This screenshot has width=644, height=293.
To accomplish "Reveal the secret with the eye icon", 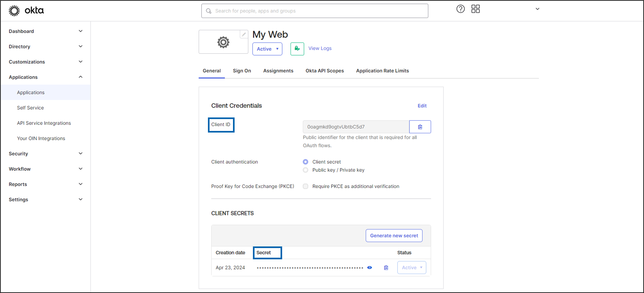I will (x=370, y=268).
